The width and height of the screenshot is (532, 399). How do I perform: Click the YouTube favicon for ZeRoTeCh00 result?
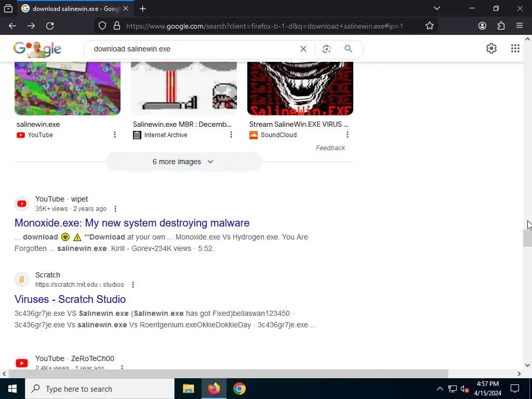pyautogui.click(x=22, y=363)
